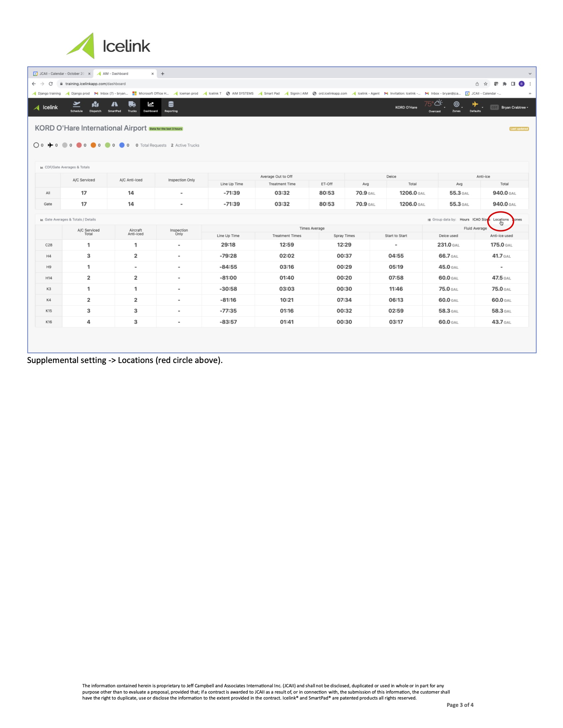Open the Django prod bookmark

click(78, 94)
